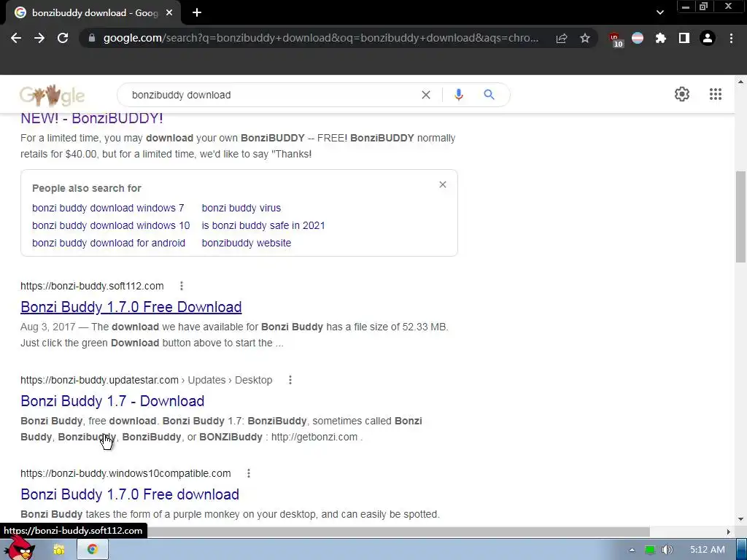Image resolution: width=747 pixels, height=560 pixels.
Task: Open Bonzi Buddy 1.7.0 Free Download link
Action: tap(131, 307)
